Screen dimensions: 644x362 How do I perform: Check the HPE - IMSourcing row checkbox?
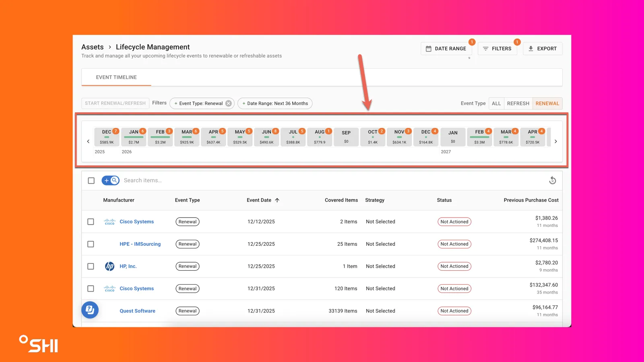[x=91, y=244]
